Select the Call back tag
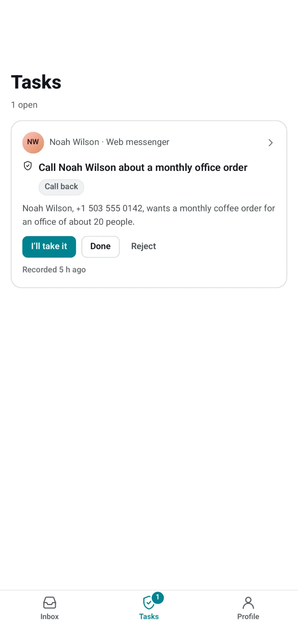This screenshot has width=298, height=644. 62,187
